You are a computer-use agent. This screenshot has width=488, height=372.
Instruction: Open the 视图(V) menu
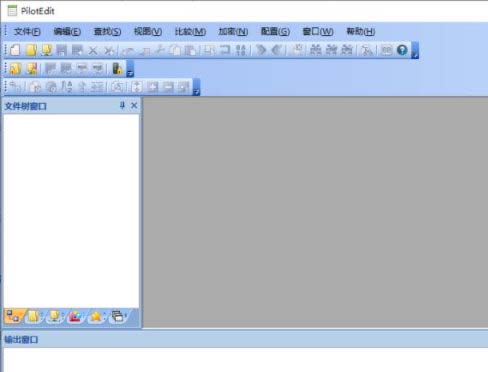pos(148,32)
